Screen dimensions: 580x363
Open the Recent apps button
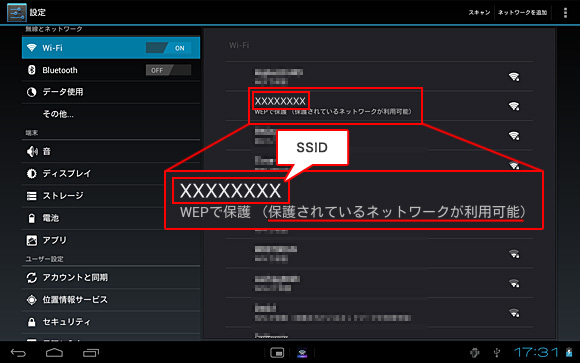click(91, 353)
